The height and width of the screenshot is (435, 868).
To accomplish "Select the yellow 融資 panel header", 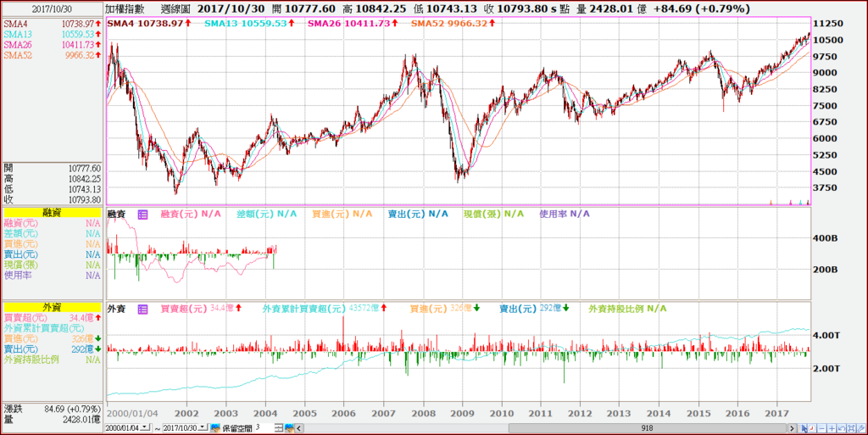I will click(x=52, y=213).
